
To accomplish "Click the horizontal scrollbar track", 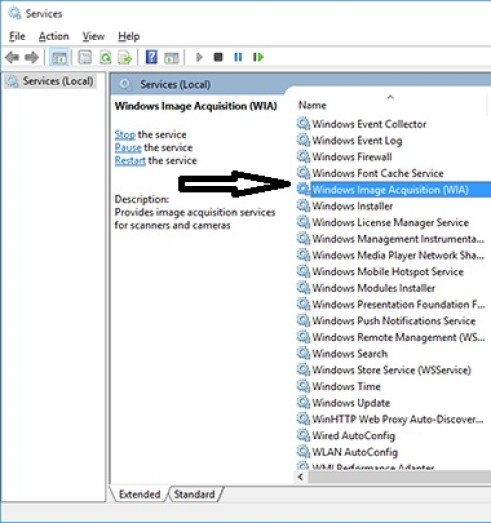I will (400, 477).
